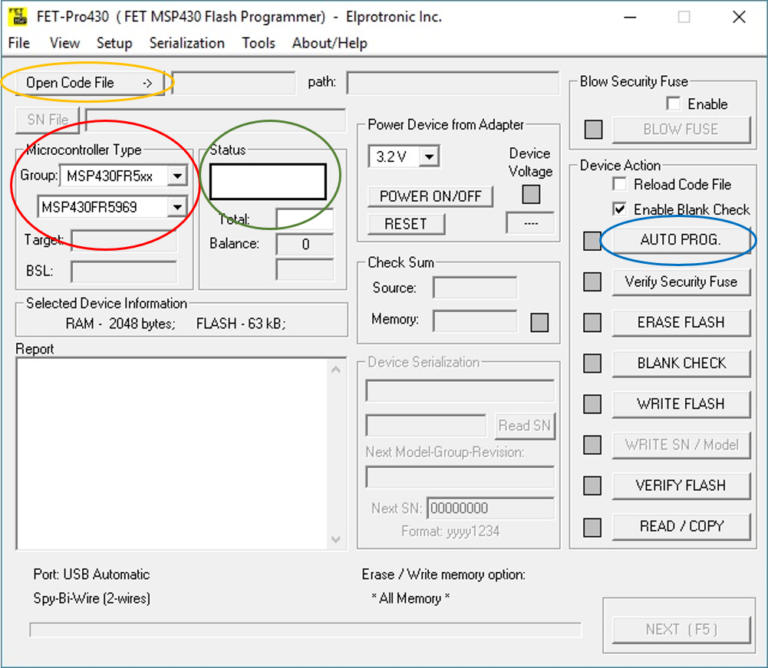The height and width of the screenshot is (668, 768).
Task: Click the Next SN 00000000 field
Action: (x=490, y=508)
